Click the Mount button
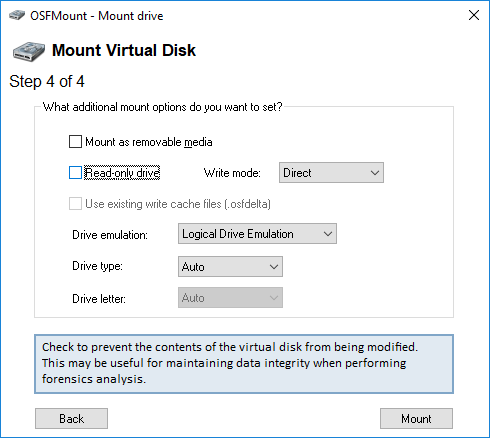Image resolution: width=490 pixels, height=438 pixels. point(416,419)
